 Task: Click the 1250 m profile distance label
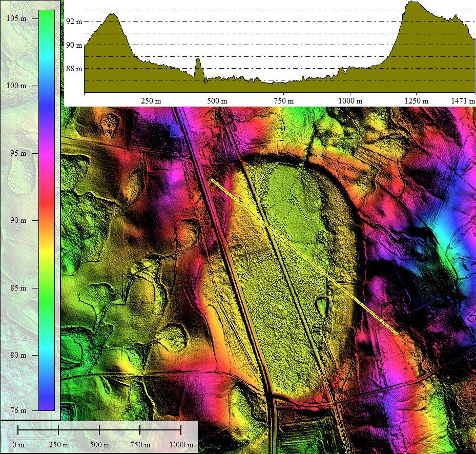417,101
